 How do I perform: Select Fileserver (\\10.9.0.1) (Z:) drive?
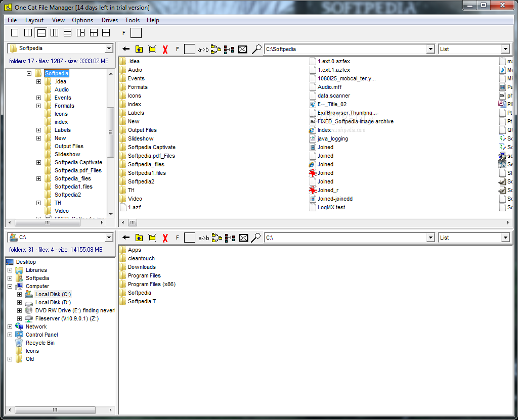(x=67, y=318)
